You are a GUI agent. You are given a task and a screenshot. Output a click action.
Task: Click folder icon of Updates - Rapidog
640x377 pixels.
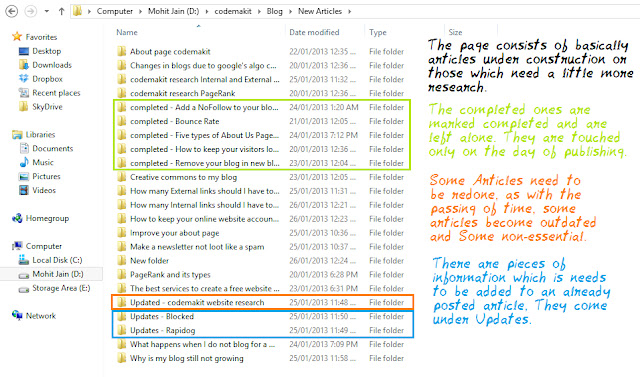(x=121, y=330)
